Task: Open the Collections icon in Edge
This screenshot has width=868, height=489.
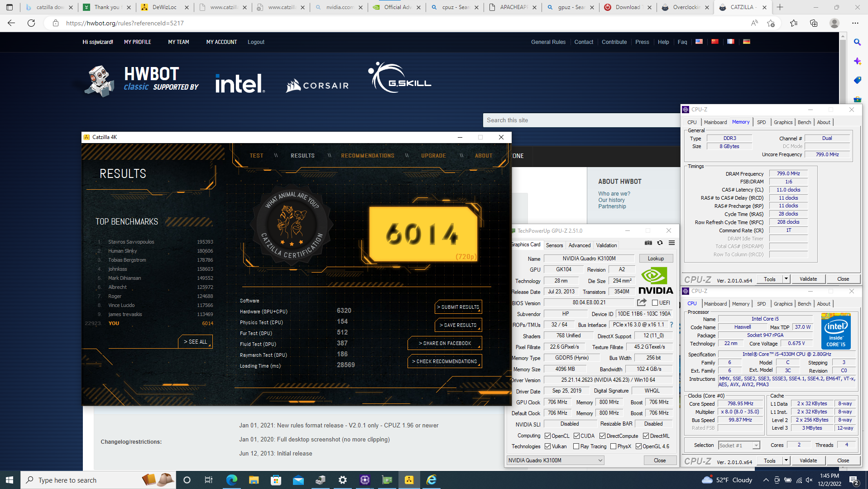Action: pos(814,23)
